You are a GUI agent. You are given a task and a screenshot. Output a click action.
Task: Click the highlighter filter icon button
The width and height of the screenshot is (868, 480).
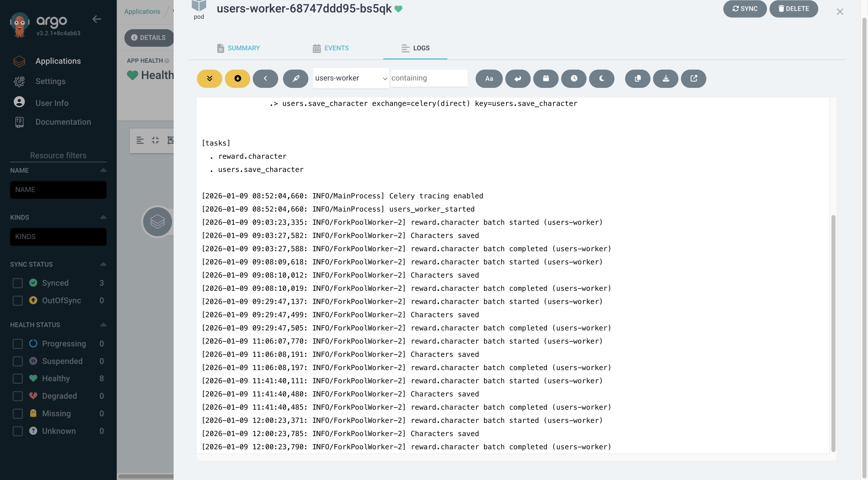click(295, 78)
